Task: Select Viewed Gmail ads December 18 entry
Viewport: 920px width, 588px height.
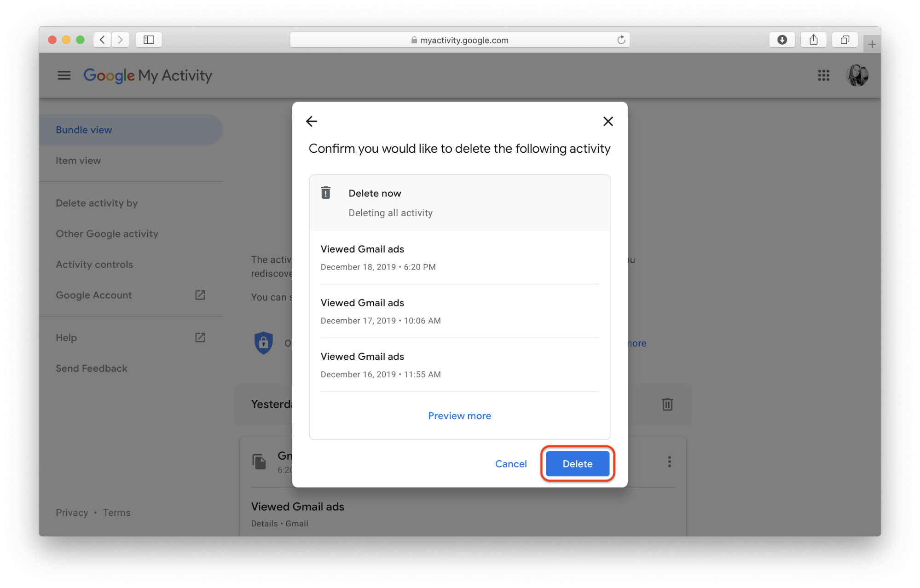Action: [x=459, y=258]
